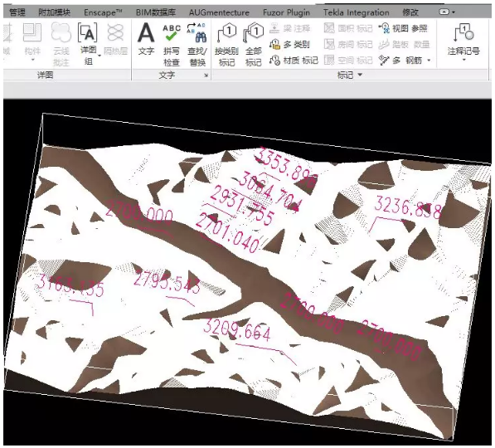Select spot elevation 2795.543
Image resolution: width=495 pixels, height=448 pixels.
click(x=167, y=281)
